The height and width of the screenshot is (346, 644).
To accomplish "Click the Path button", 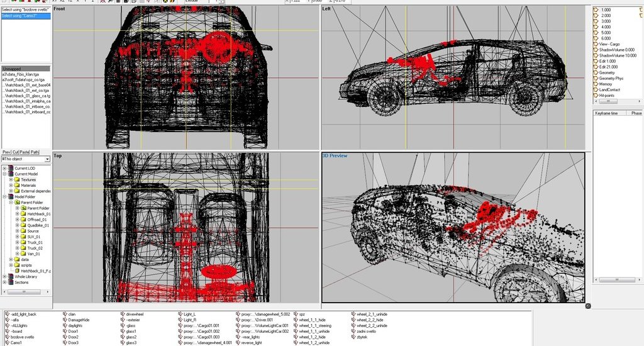I will point(35,152).
